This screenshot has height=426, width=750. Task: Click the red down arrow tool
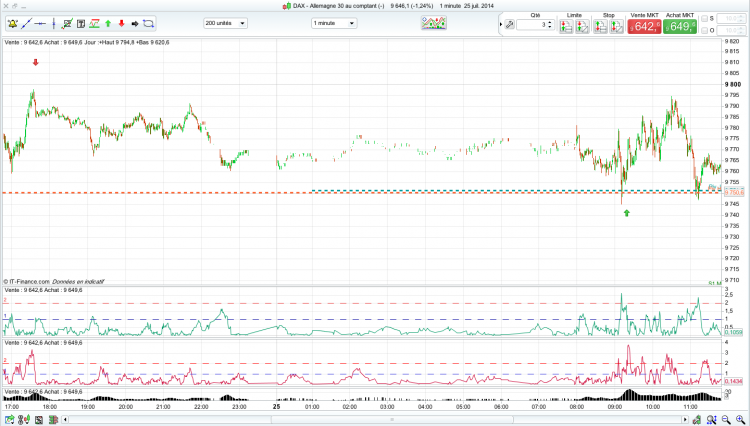(121, 23)
